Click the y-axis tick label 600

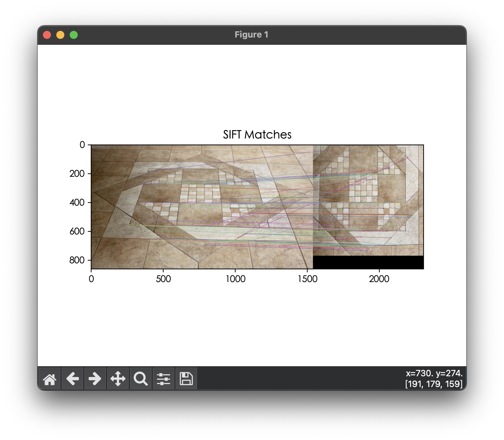coord(77,231)
